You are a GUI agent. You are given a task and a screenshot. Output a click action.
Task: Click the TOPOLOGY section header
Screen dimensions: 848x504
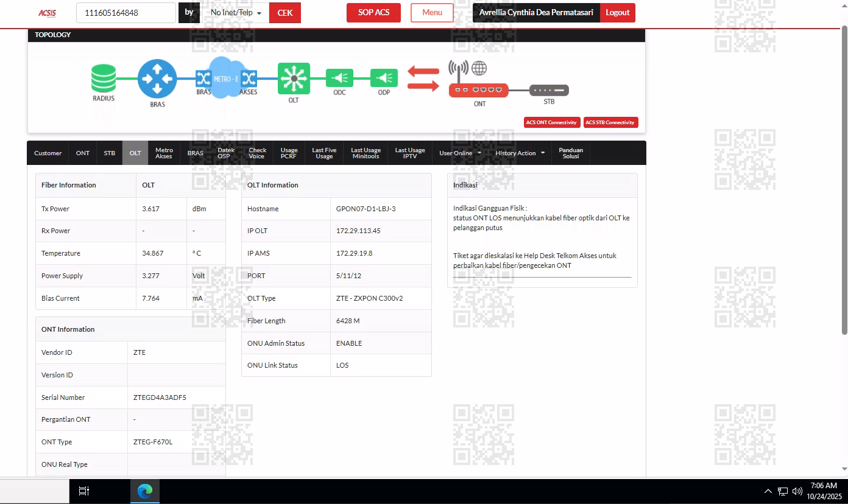[x=336, y=35]
